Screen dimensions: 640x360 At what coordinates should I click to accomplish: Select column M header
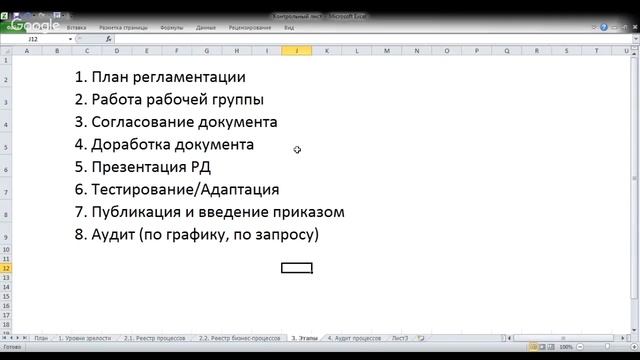point(387,51)
